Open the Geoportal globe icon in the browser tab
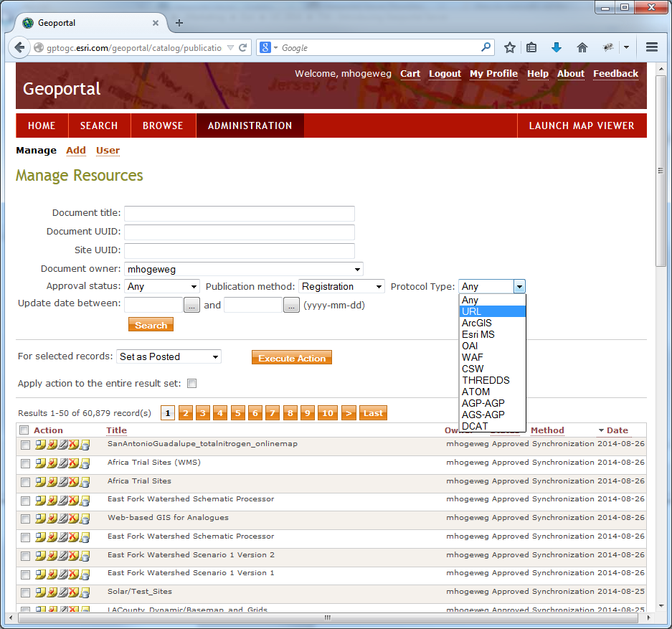Image resolution: width=672 pixels, height=629 pixels. tap(27, 22)
